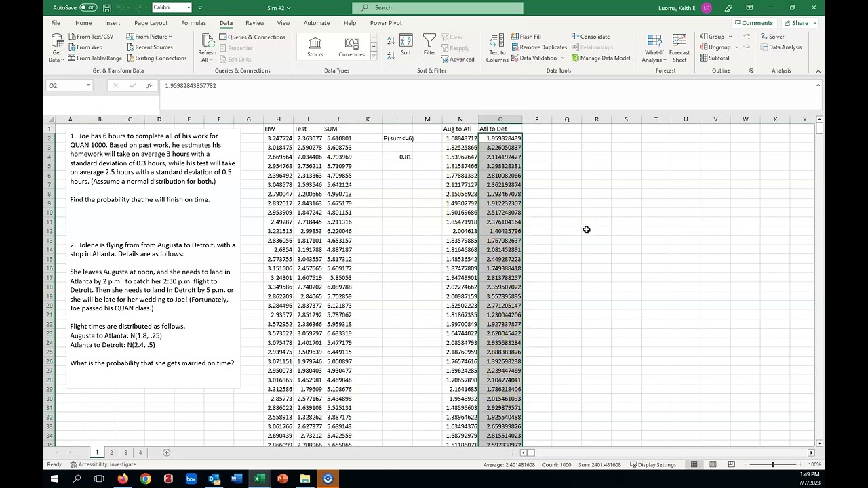Open Chrome from the taskbar
Image resolution: width=868 pixels, height=488 pixels.
point(145,479)
